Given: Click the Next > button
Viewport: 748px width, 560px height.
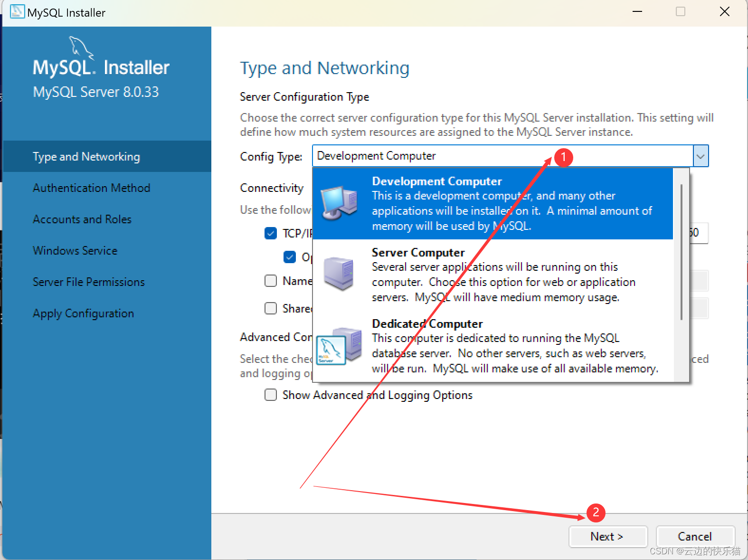Looking at the screenshot, I should click(608, 536).
